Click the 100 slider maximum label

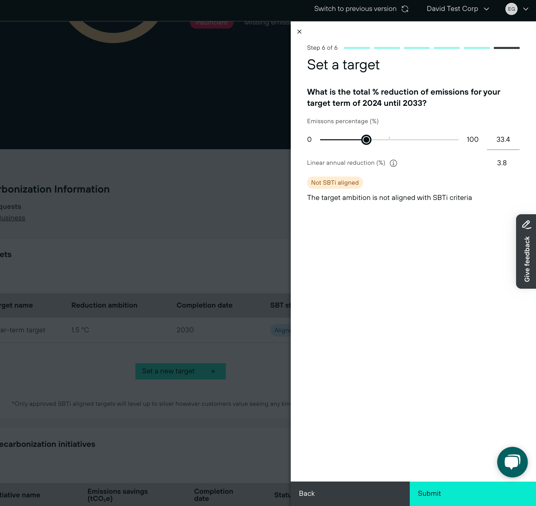click(472, 139)
